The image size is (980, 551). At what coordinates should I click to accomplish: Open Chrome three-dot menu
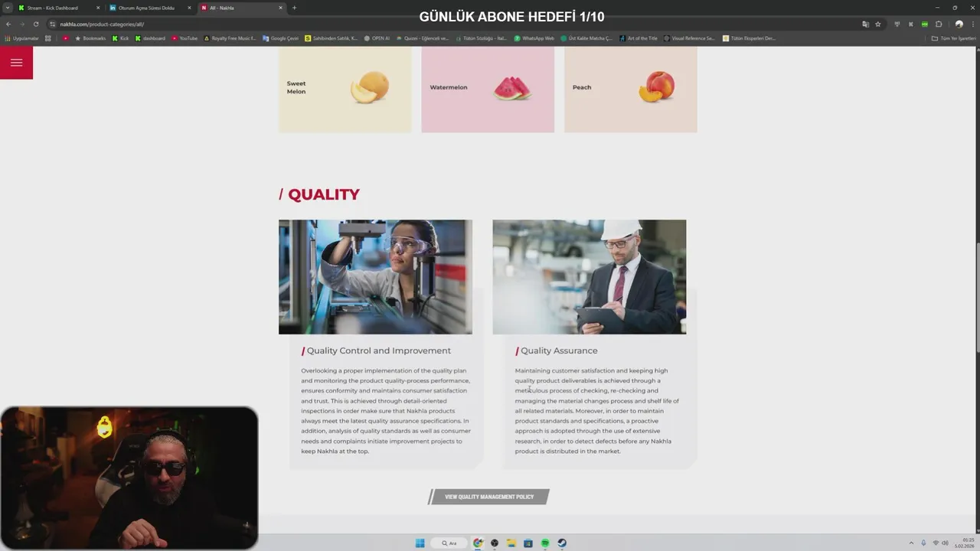[x=972, y=24]
